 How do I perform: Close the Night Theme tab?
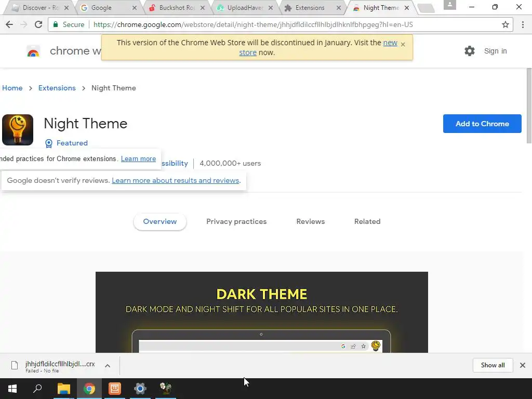[407, 7]
